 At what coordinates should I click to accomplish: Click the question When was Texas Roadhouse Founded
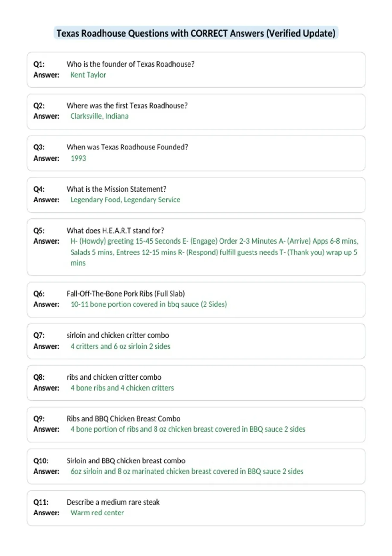click(127, 147)
